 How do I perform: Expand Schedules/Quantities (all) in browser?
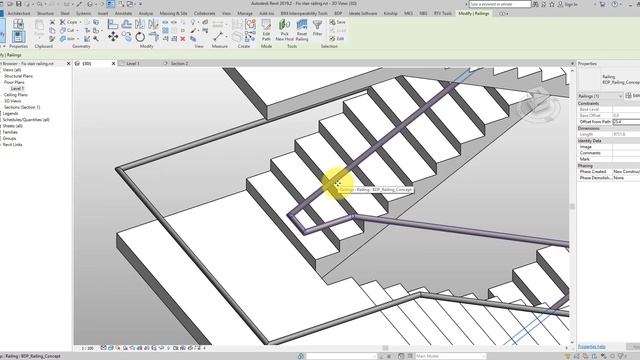tap(26, 120)
